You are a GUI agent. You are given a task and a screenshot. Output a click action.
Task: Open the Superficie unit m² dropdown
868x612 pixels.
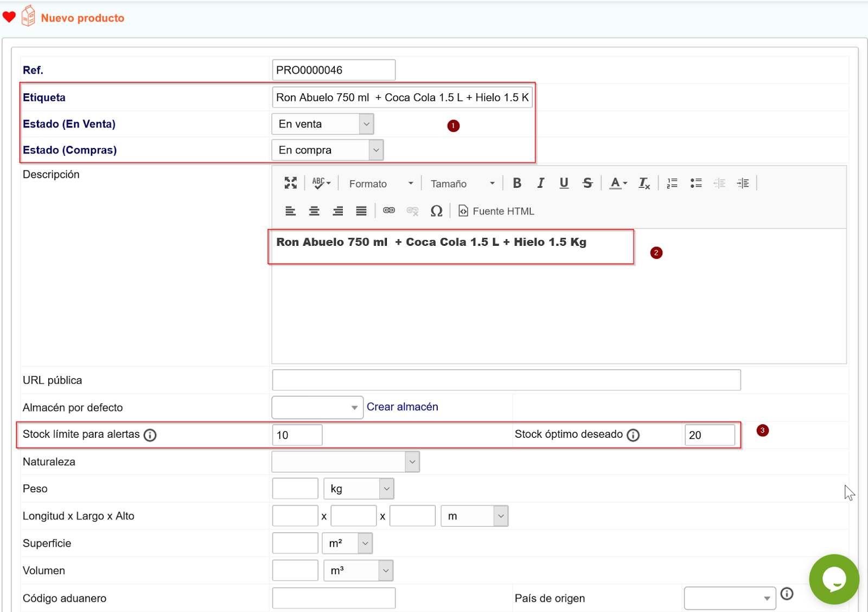coord(348,543)
